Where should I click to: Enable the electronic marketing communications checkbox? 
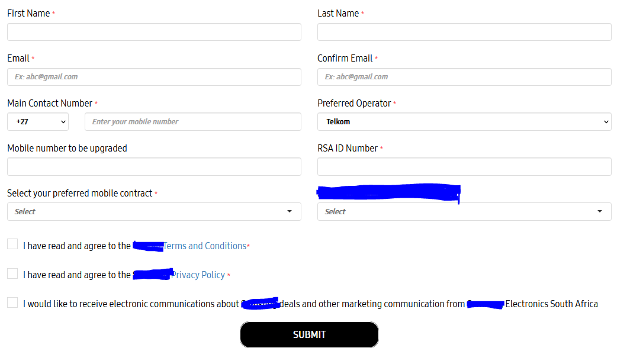click(12, 302)
